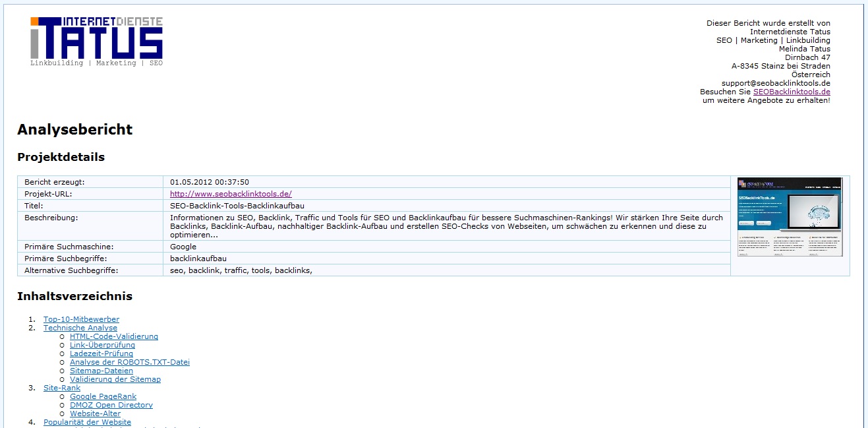Jump to Popularität der Website section
This screenshot has width=868, height=428.
tap(87, 422)
